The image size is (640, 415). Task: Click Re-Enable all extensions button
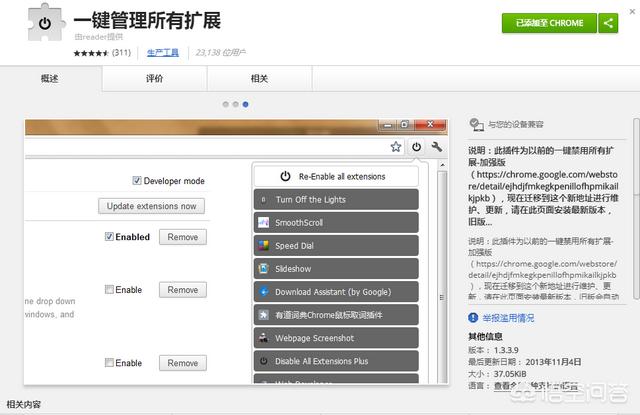[x=336, y=176]
